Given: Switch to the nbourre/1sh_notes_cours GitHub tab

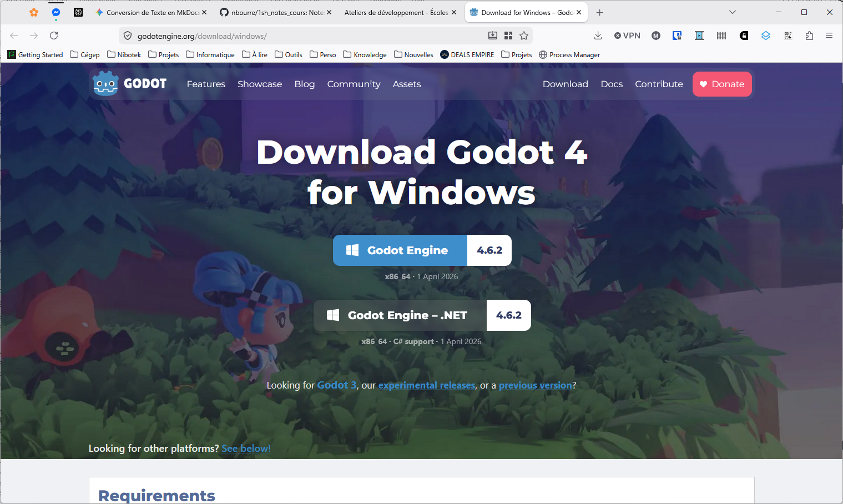Looking at the screenshot, I should click(276, 12).
